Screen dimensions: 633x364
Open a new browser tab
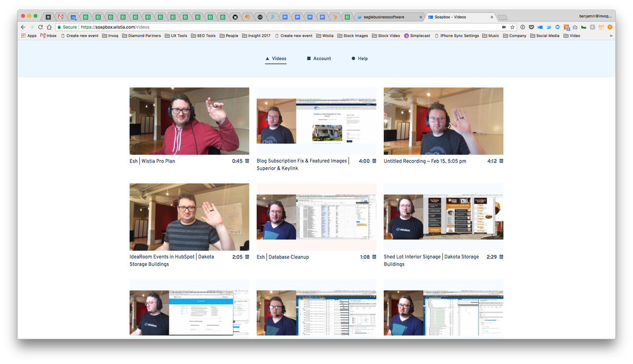point(503,17)
